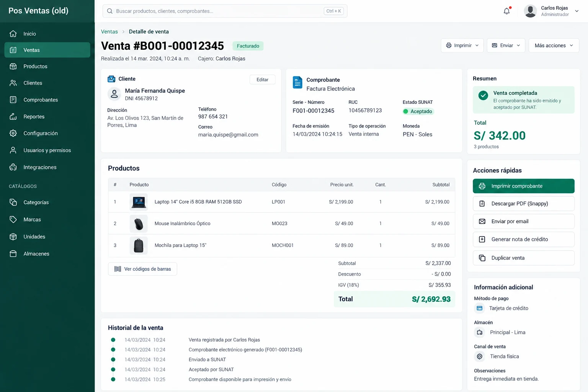
Task: Click history entry Enviado a SUNAT
Action: (x=207, y=359)
